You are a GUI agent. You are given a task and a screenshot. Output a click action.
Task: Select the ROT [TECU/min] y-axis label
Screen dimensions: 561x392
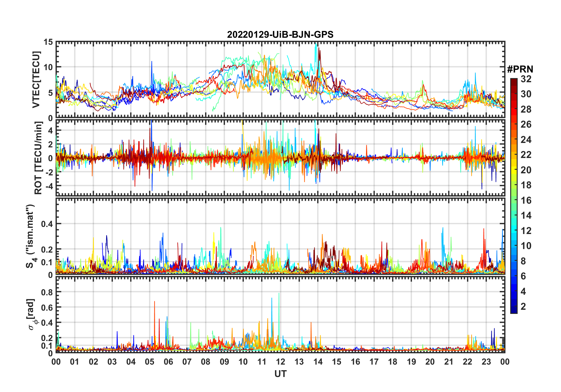point(38,158)
